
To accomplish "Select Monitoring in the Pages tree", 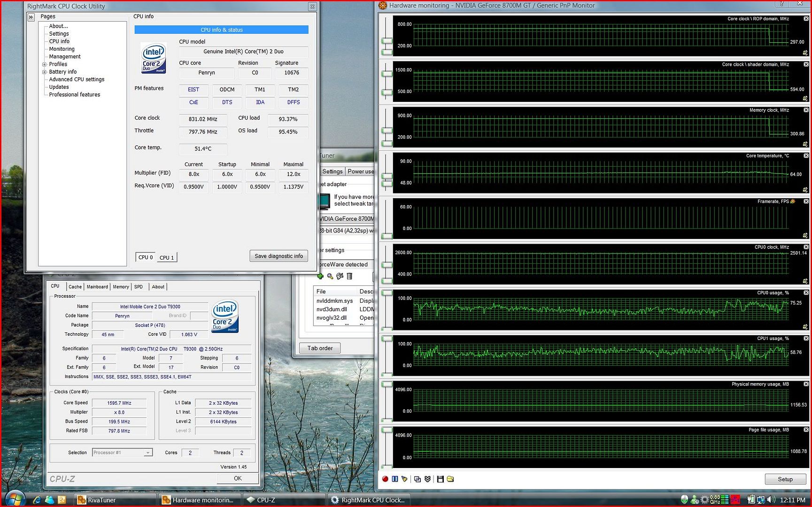I will point(62,49).
